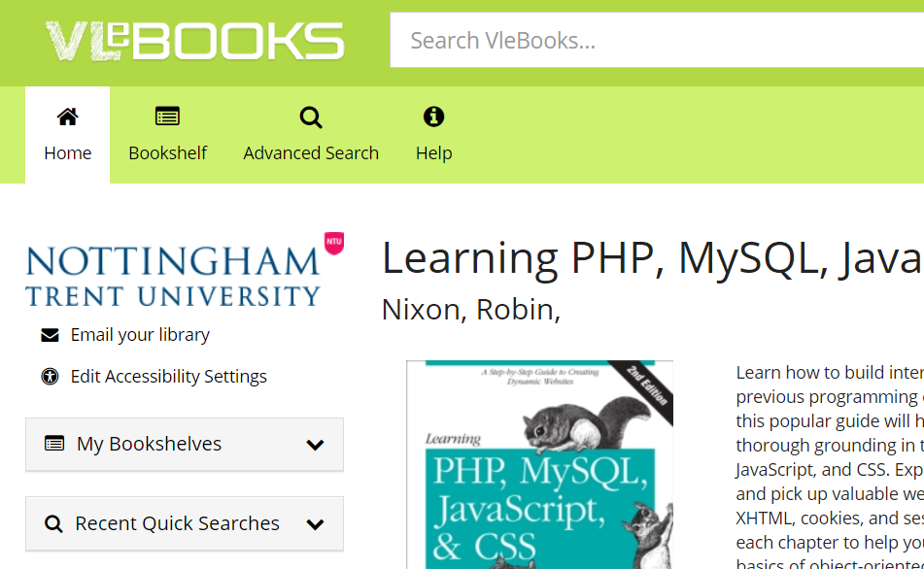Collapse My Bookshelves using its chevron arrow
This screenshot has height=569, width=924.
coord(314,444)
